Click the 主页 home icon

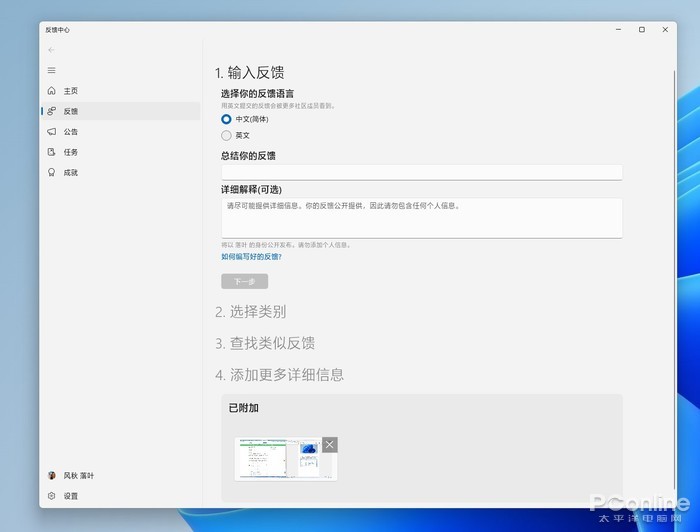(x=52, y=91)
